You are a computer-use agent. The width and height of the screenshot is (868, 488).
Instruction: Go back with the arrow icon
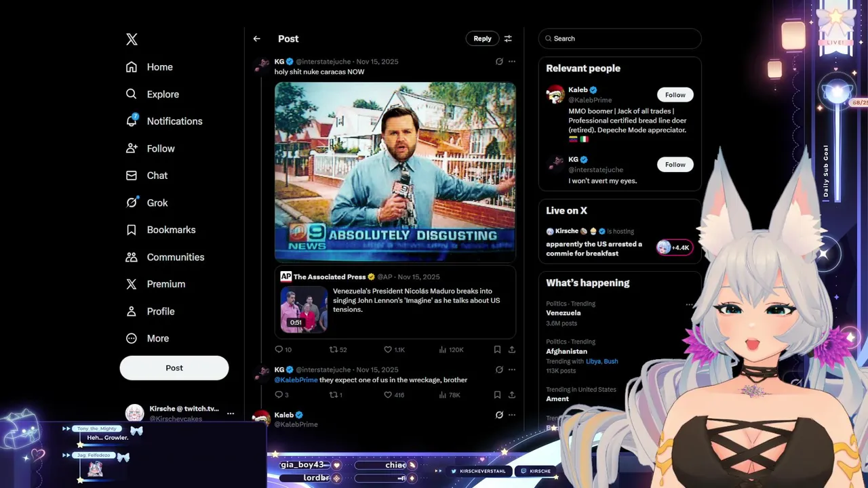click(256, 39)
